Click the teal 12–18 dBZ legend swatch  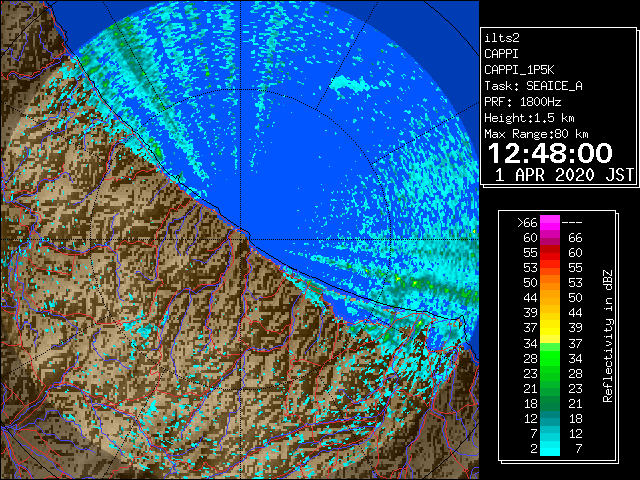[549, 418]
